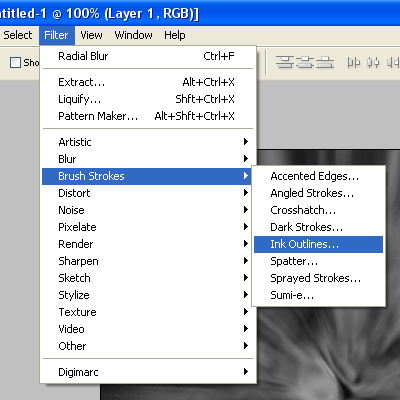The image size is (400, 400).
Task: Open Pattern Maker... filter
Action: click(x=148, y=116)
